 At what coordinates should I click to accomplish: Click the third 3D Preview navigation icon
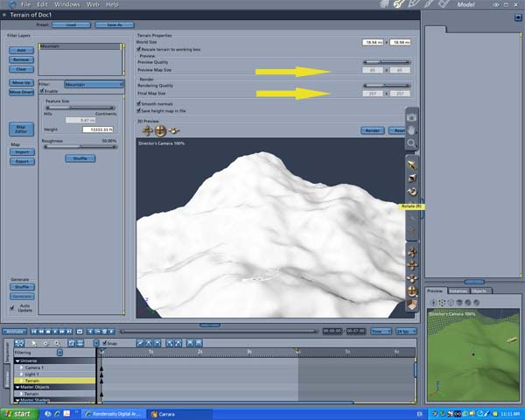pos(174,129)
